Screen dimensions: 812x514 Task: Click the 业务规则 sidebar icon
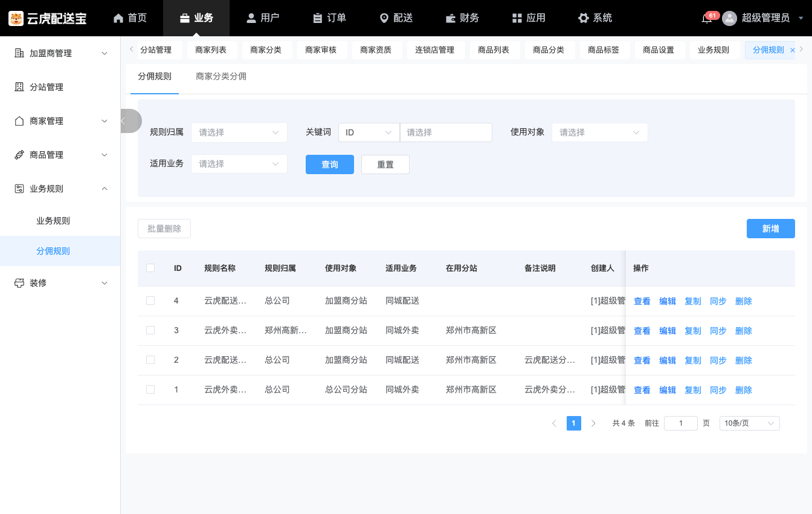[x=19, y=189]
